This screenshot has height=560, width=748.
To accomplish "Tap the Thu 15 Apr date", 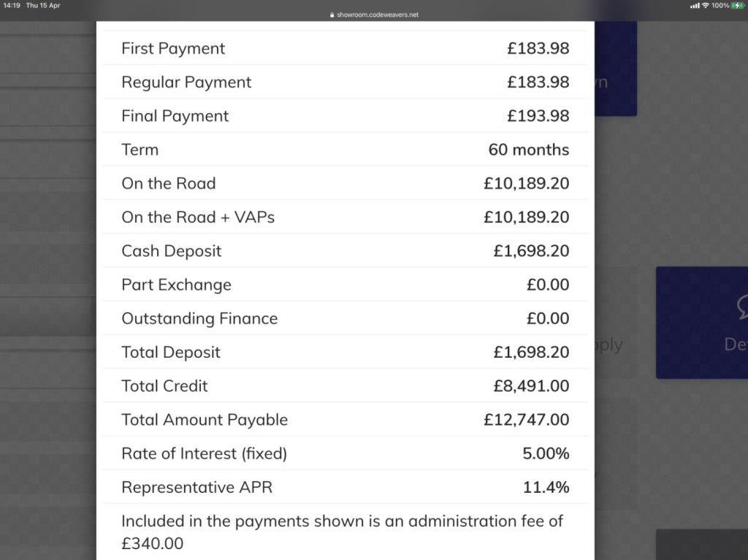I will [43, 5].
